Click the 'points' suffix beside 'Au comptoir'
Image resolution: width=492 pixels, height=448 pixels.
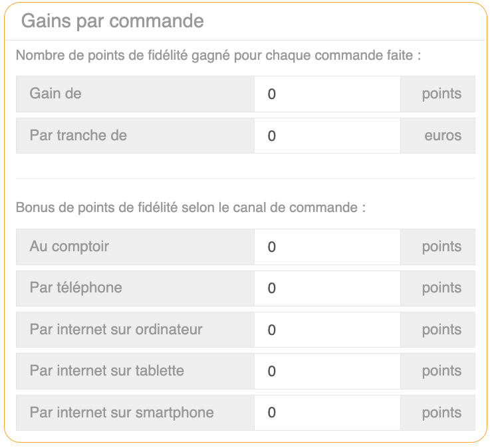[x=441, y=247]
